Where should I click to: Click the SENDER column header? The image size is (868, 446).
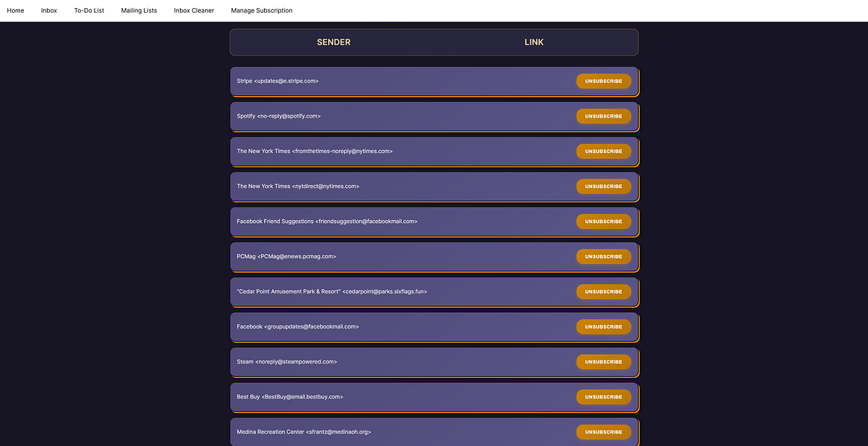[333, 42]
